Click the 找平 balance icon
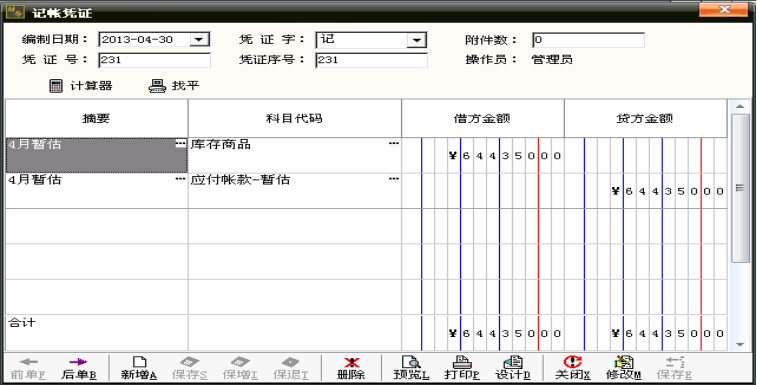This screenshot has width=757, height=385. pyautogui.click(x=157, y=86)
